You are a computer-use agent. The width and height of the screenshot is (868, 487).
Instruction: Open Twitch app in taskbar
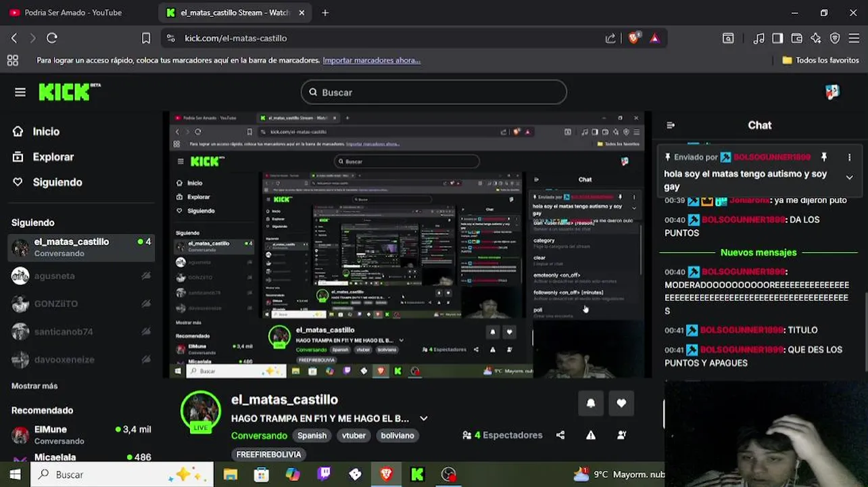[324, 475]
